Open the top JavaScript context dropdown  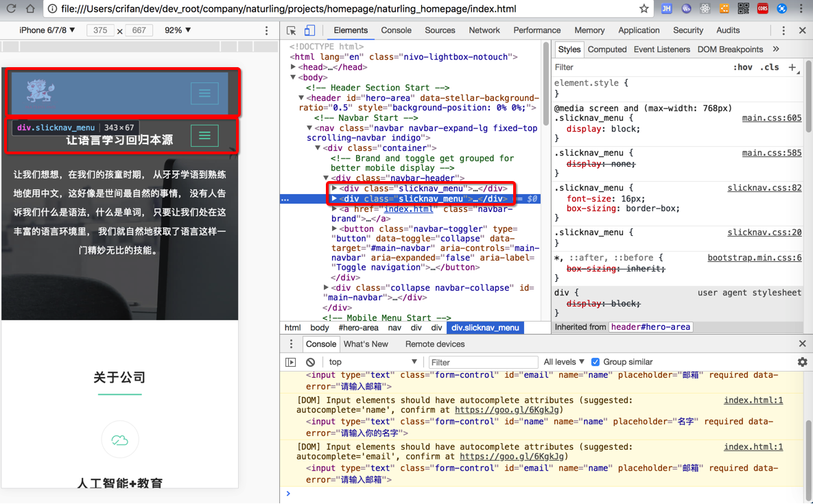point(373,362)
